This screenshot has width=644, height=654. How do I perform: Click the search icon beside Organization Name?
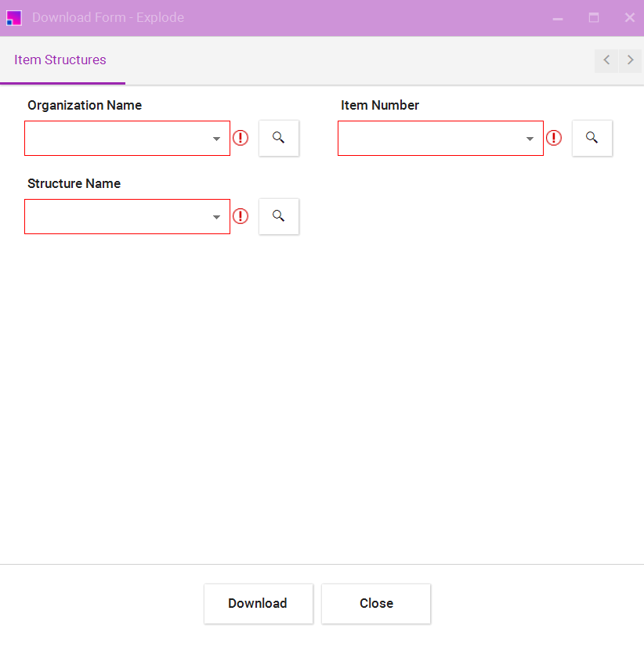point(278,138)
